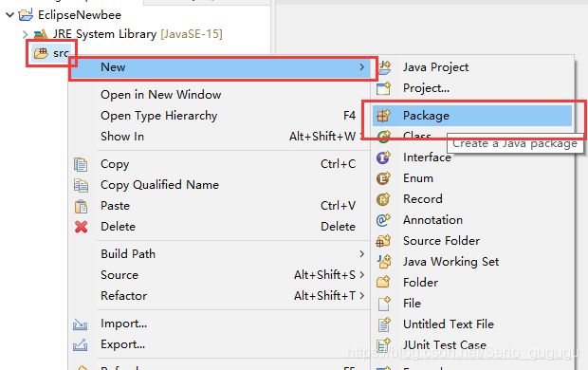This screenshot has width=588, height=370.
Task: Click the Package icon in New submenu
Action: click(x=383, y=116)
